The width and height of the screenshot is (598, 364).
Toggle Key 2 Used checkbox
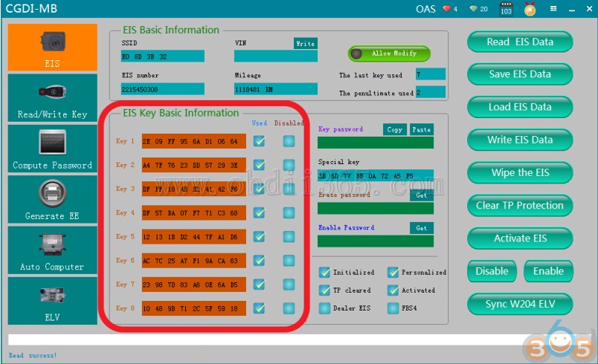[259, 165]
